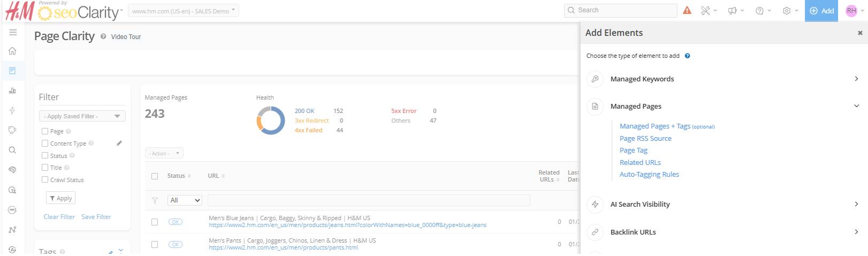Click the Video Tour link

pos(126,37)
